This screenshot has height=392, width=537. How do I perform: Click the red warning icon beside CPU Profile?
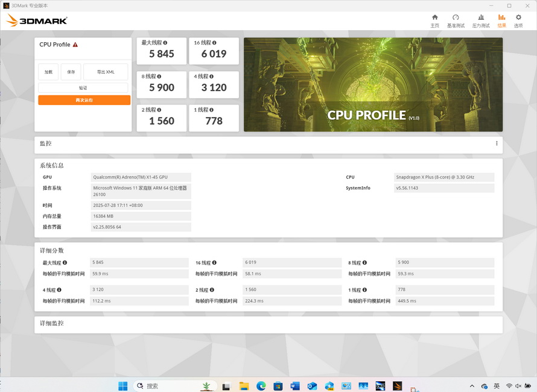75,45
